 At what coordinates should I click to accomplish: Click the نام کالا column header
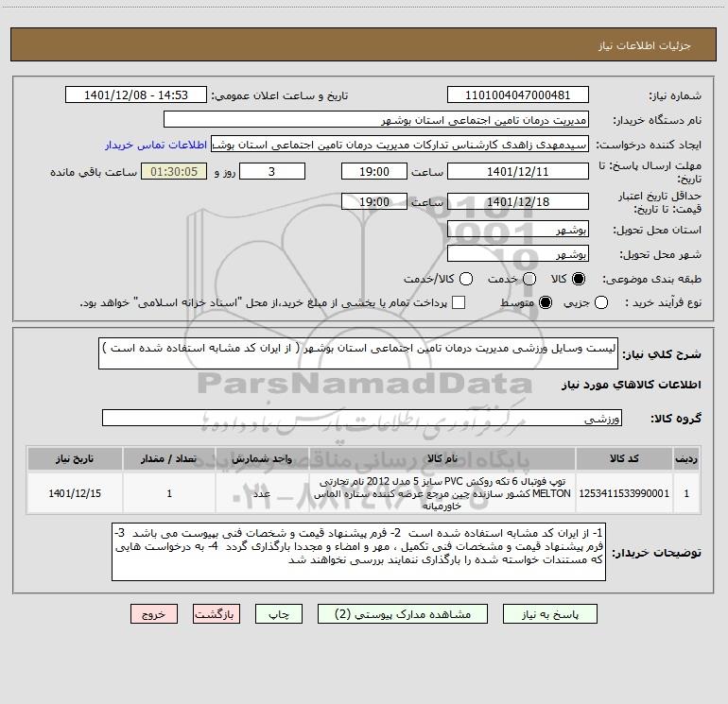tap(442, 458)
